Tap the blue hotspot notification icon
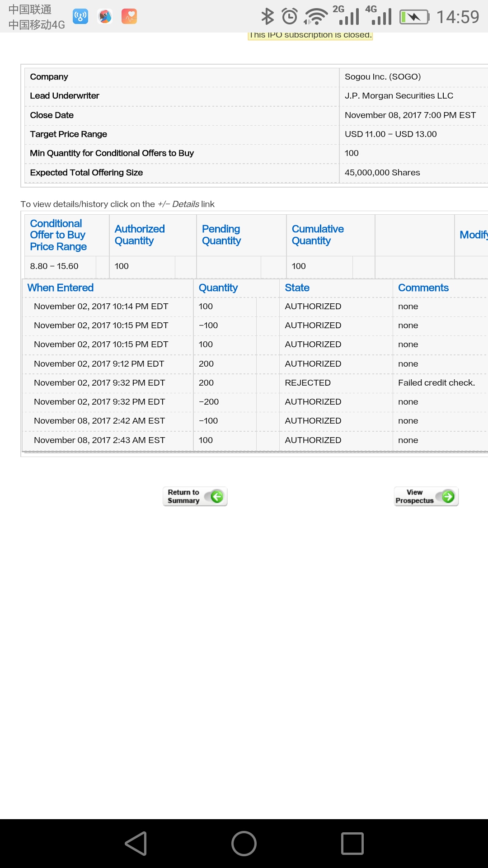This screenshot has width=488, height=868. click(x=80, y=17)
